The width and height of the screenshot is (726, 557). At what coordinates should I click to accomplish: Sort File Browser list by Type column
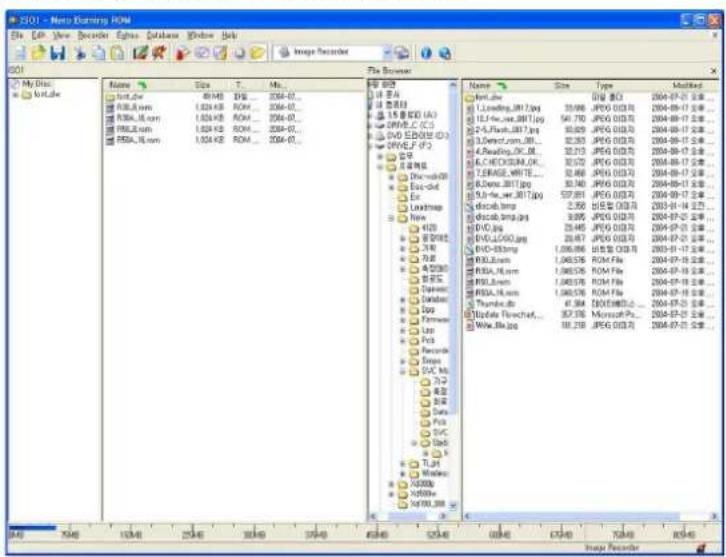click(x=604, y=86)
